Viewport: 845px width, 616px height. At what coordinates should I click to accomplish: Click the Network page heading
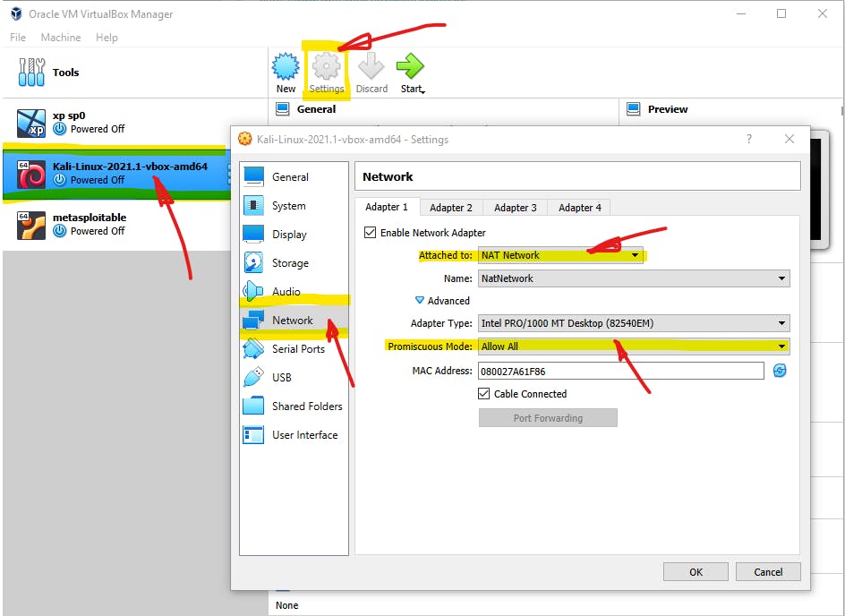[x=388, y=176]
